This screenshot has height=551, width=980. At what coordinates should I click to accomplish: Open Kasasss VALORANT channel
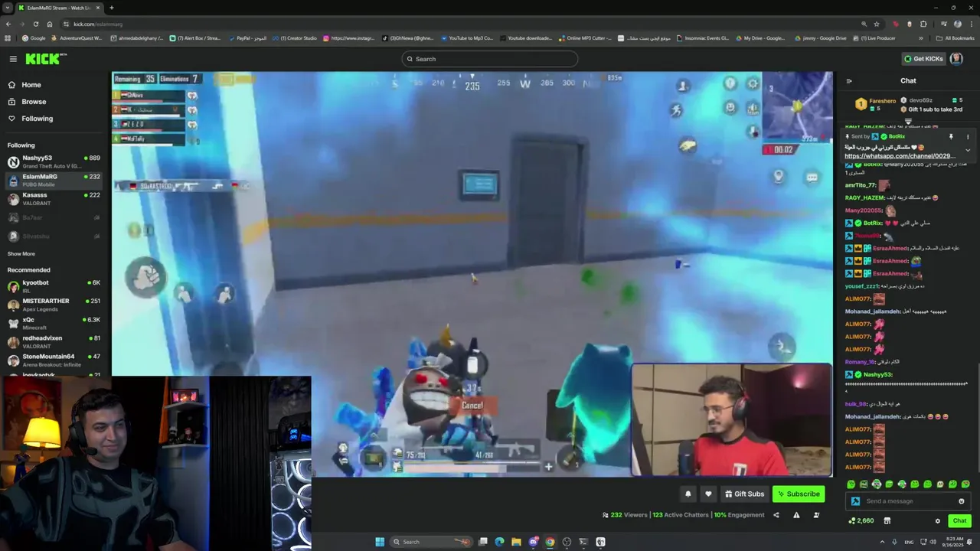click(x=54, y=198)
